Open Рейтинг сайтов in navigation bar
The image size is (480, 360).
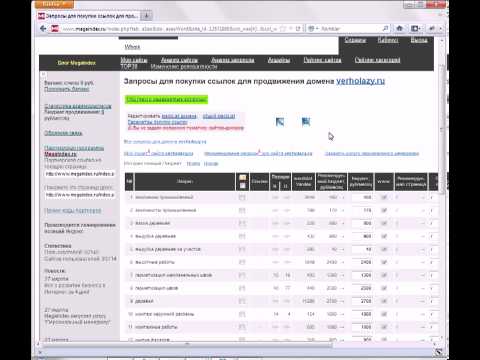click(x=322, y=60)
